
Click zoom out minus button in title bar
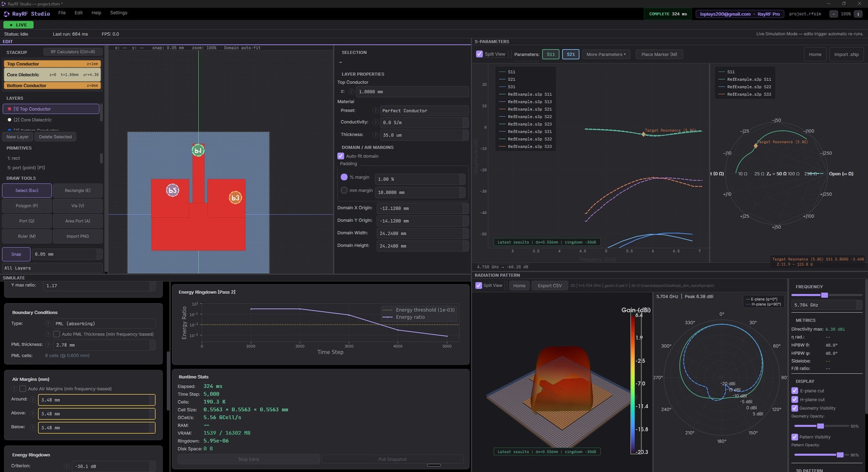point(833,14)
